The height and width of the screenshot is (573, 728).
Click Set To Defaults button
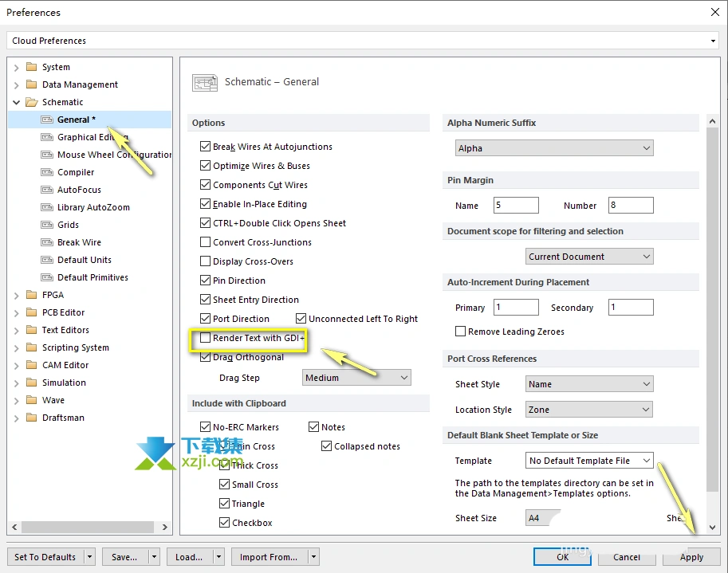point(45,557)
